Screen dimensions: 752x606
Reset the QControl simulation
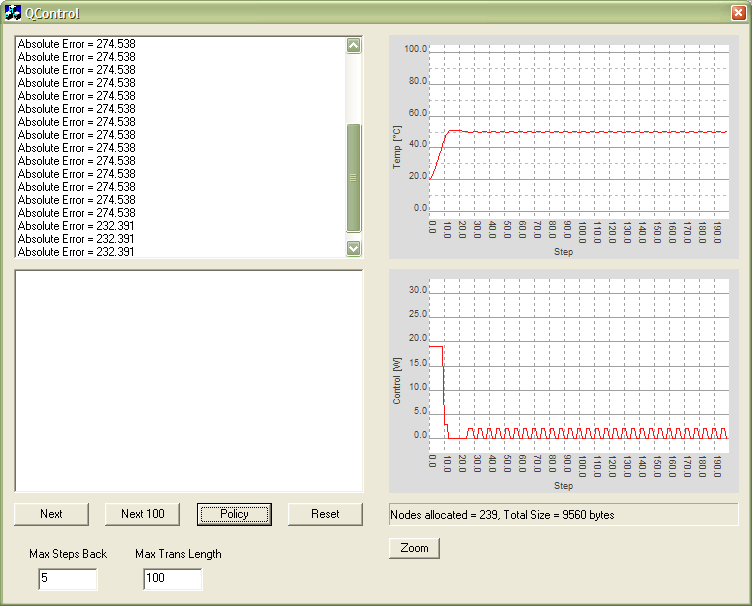(x=325, y=514)
